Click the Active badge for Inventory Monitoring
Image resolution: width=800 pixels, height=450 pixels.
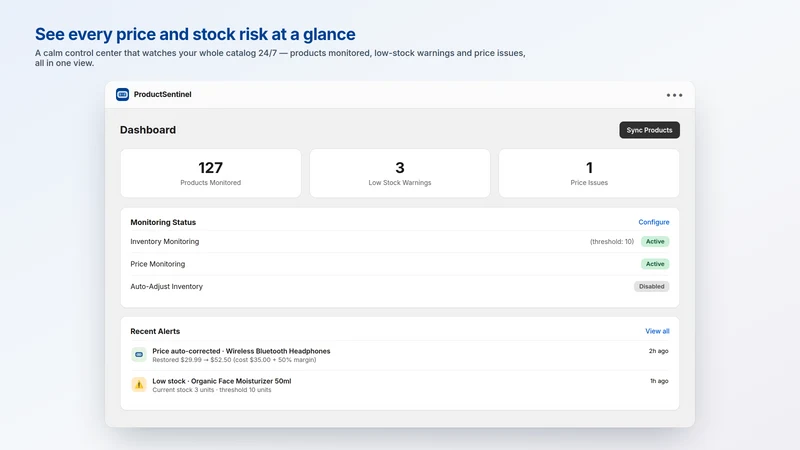click(655, 241)
